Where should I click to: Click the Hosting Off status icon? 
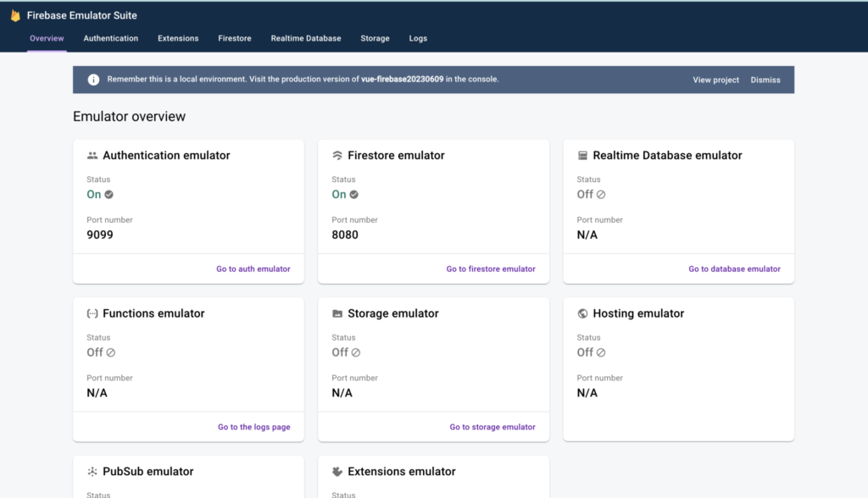[601, 352]
